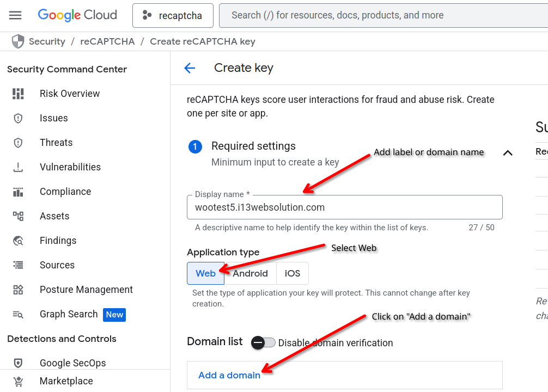Open the hamburger navigation menu
Image resolution: width=548 pixels, height=392 pixels.
[x=15, y=15]
